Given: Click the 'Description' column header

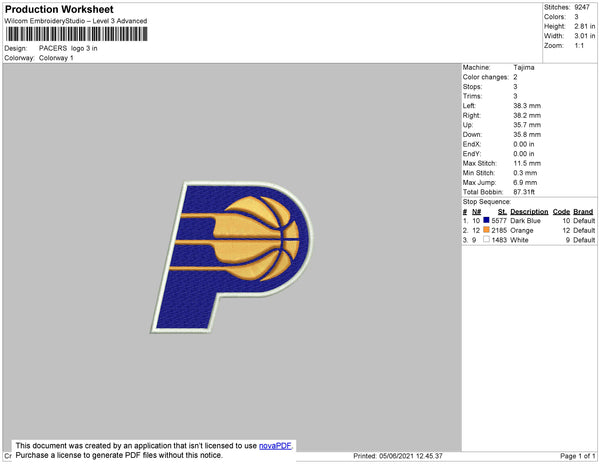Looking at the screenshot, I should click(529, 212).
